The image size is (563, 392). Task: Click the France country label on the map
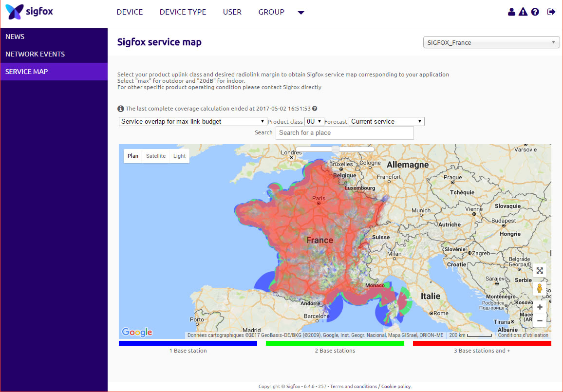click(x=319, y=240)
